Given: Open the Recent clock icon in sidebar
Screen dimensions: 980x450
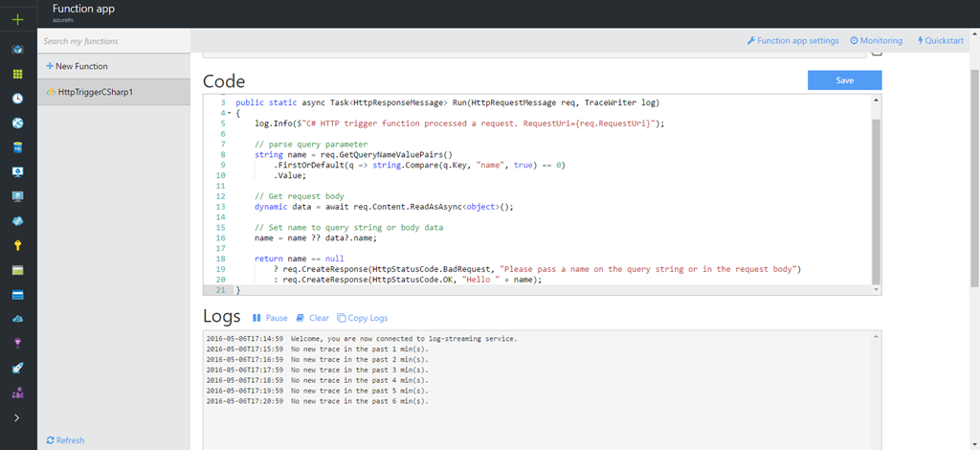Looking at the screenshot, I should 17,98.
